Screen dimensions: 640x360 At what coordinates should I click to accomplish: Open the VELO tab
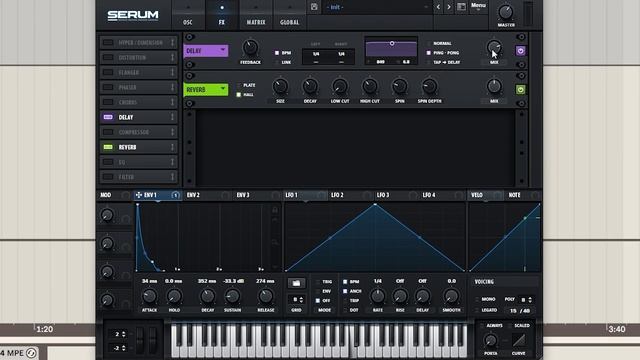click(485, 195)
